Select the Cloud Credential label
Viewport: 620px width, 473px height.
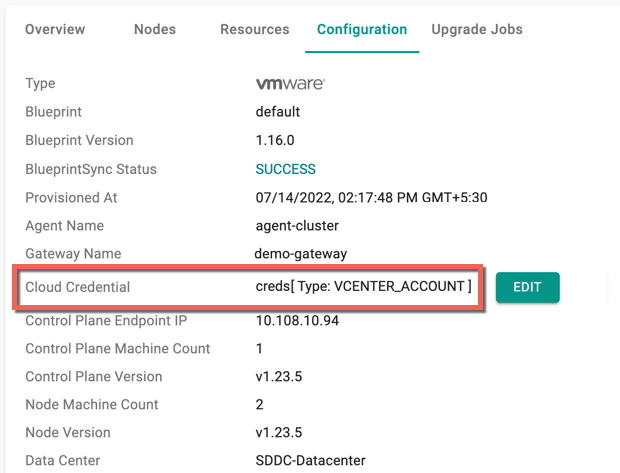(x=78, y=287)
